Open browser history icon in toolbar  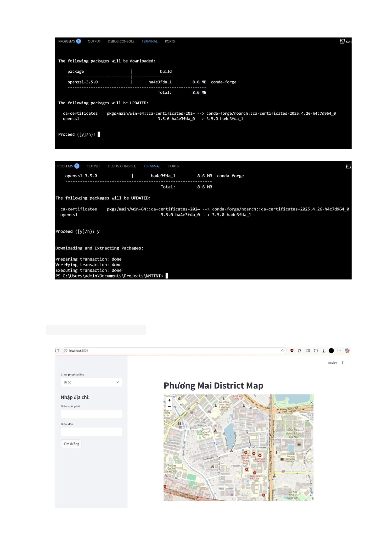click(316, 351)
